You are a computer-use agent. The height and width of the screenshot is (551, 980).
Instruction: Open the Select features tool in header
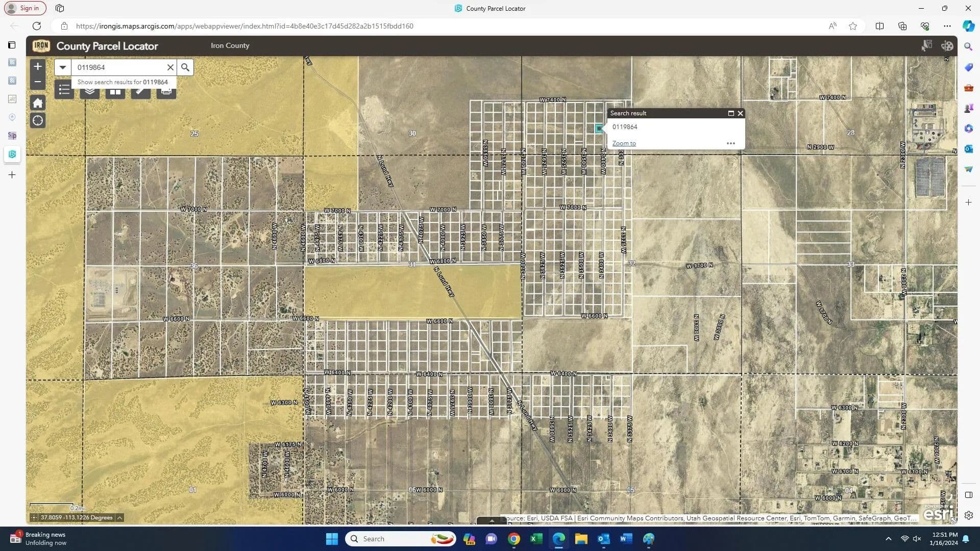tap(926, 46)
